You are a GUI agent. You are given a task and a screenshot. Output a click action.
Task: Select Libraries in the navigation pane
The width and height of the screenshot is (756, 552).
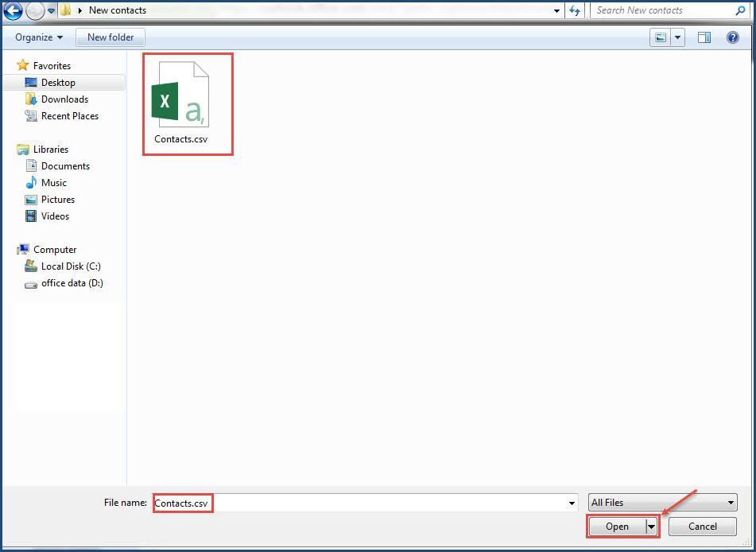point(51,149)
